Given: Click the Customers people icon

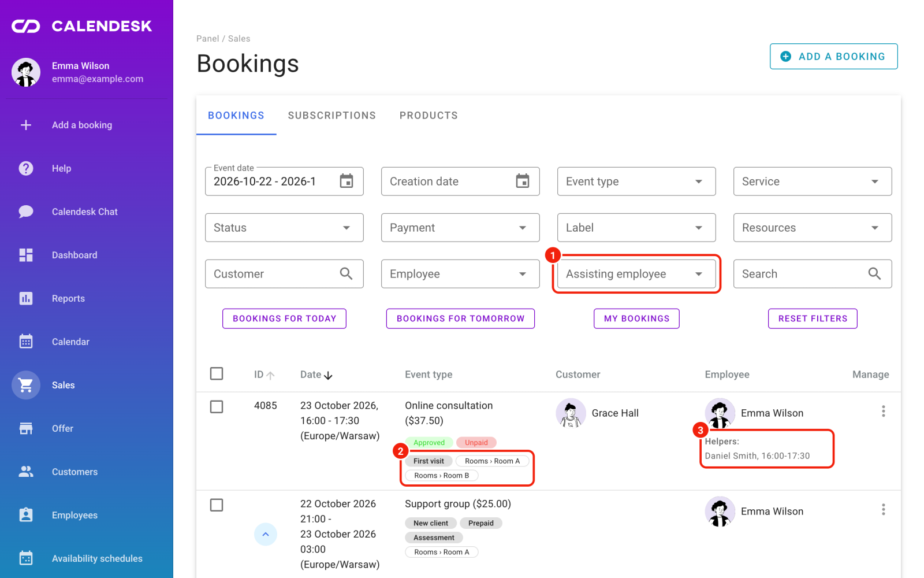Looking at the screenshot, I should pyautogui.click(x=26, y=472).
